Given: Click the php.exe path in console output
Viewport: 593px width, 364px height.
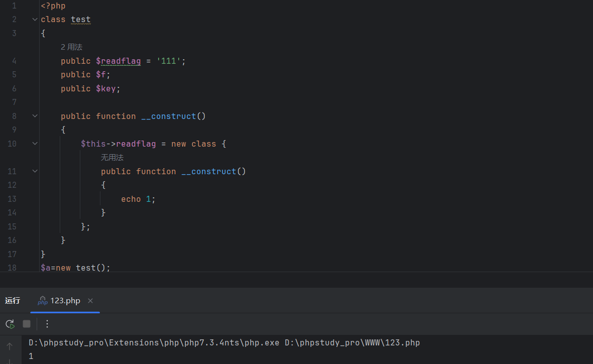Looking at the screenshot, I should [154, 343].
